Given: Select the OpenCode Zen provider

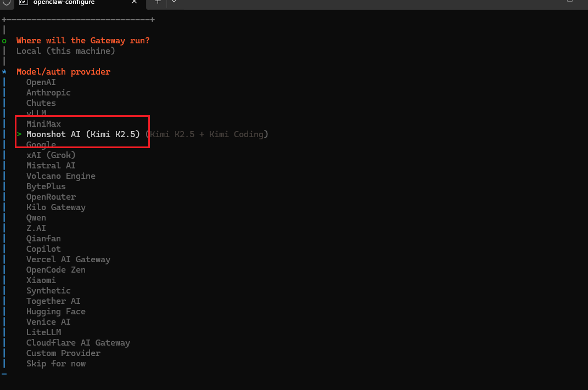Looking at the screenshot, I should 56,270.
